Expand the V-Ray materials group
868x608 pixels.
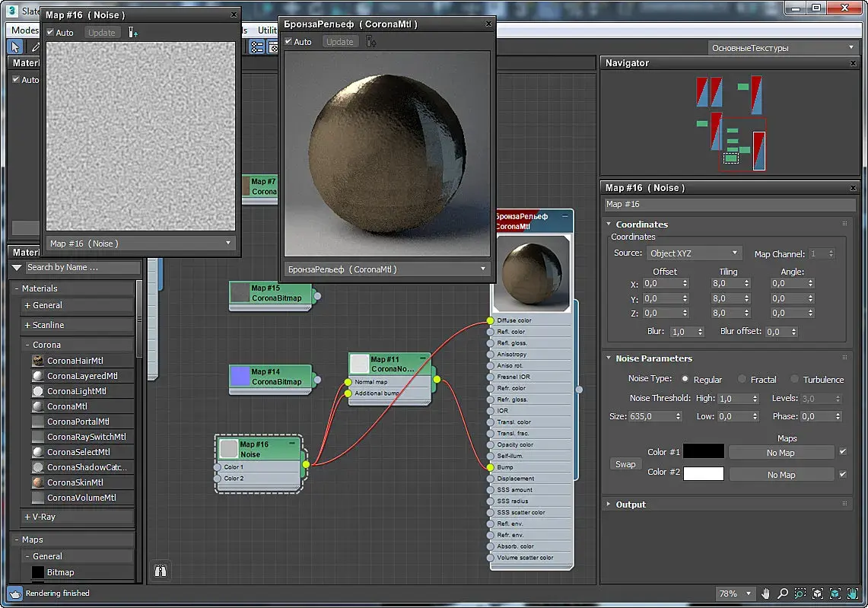tap(40, 517)
